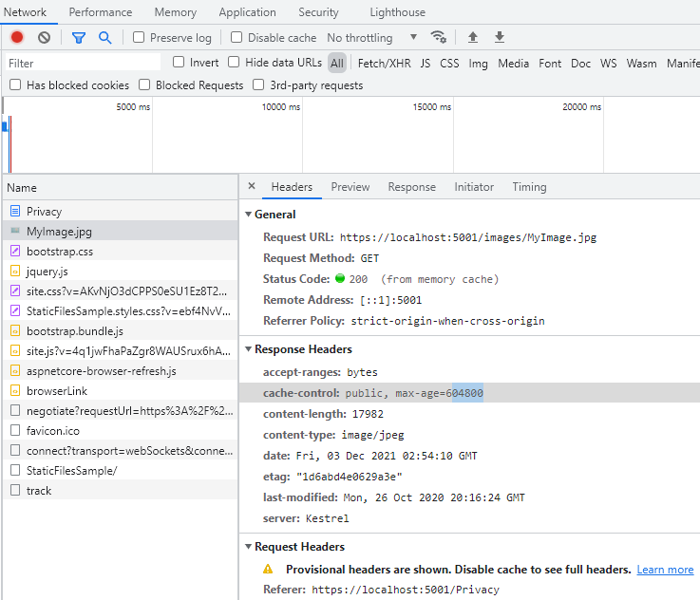Clear the network log
This screenshot has width=700, height=600.
tap(44, 37)
